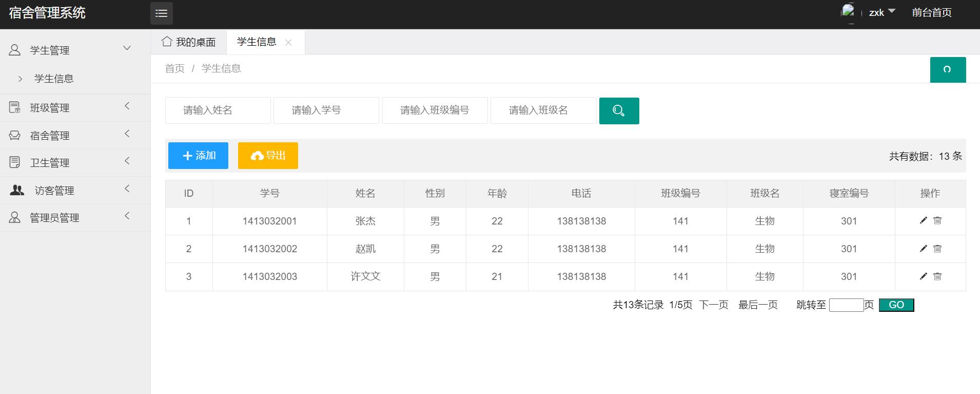
Task: Click 学生信息 in the breadcrumb
Action: pyautogui.click(x=221, y=68)
